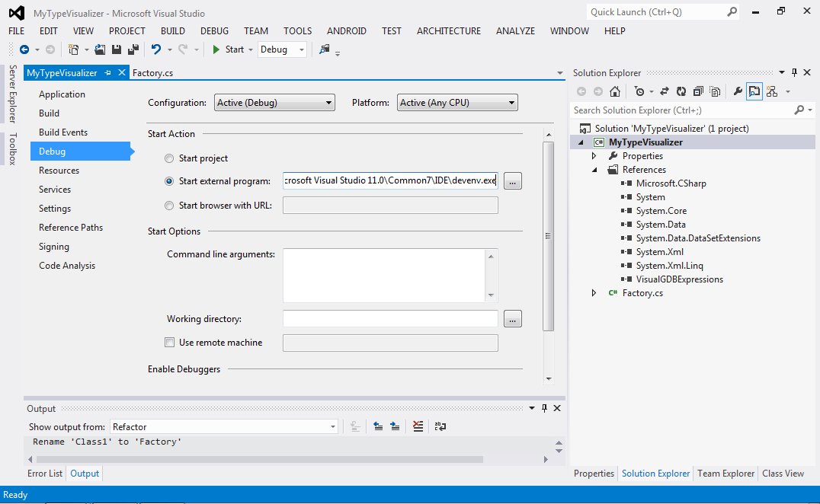Image resolution: width=820 pixels, height=504 pixels.
Task: Select Start external program radio button
Action: 169,181
